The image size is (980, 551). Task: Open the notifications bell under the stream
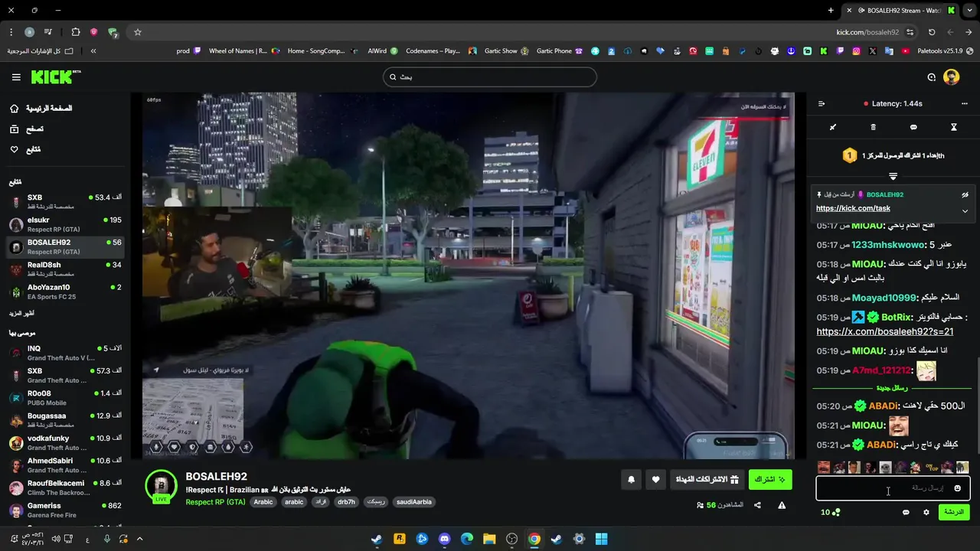(x=632, y=480)
